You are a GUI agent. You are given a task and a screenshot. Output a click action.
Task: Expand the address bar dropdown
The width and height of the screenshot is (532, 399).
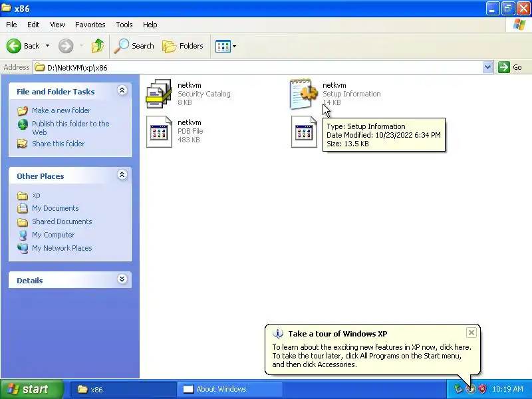point(487,67)
